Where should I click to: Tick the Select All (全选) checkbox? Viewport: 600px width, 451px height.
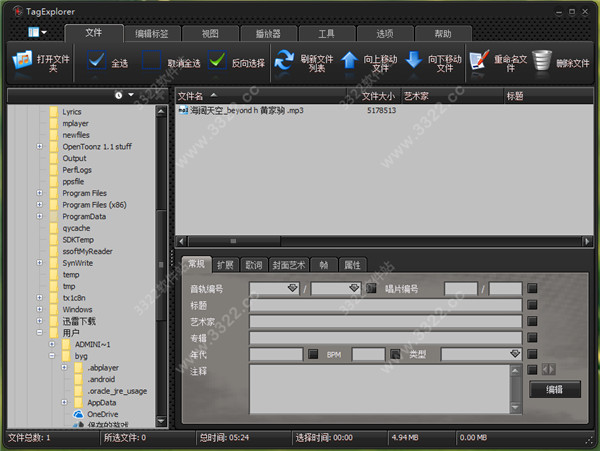[x=96, y=60]
